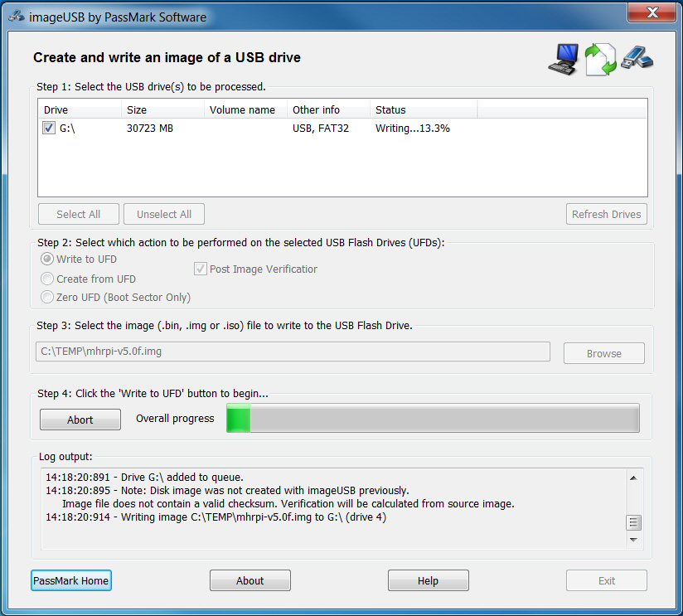This screenshot has width=683, height=616.
Task: Choose Zero UFD (Boot Sector Only)
Action: 47,297
